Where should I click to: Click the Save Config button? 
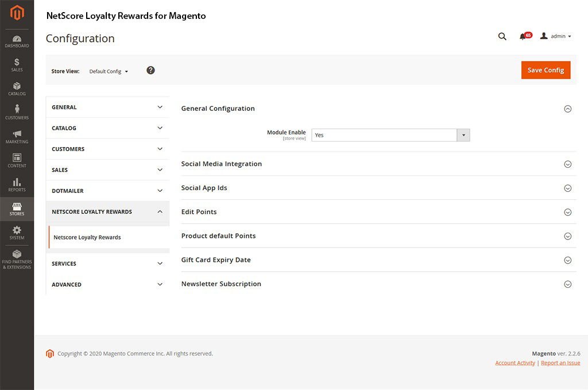pos(546,70)
